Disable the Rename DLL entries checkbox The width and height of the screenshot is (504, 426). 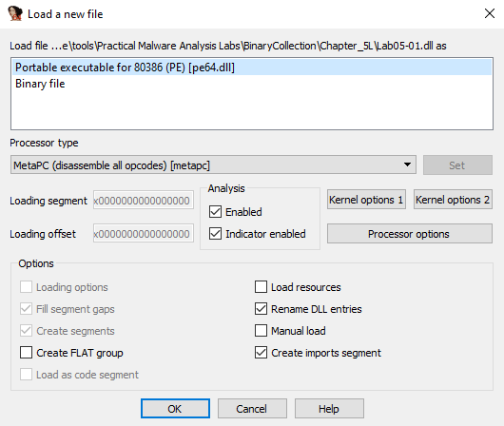[261, 309]
